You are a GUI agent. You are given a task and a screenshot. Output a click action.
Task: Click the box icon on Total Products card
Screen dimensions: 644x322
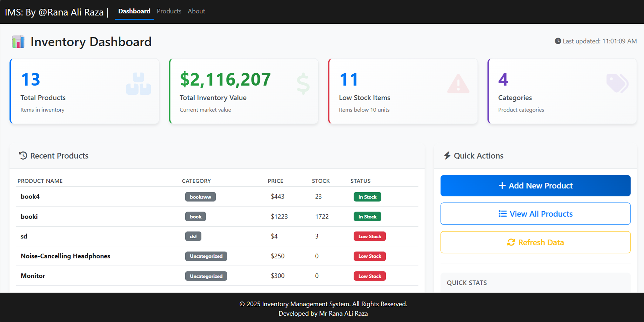pos(138,83)
